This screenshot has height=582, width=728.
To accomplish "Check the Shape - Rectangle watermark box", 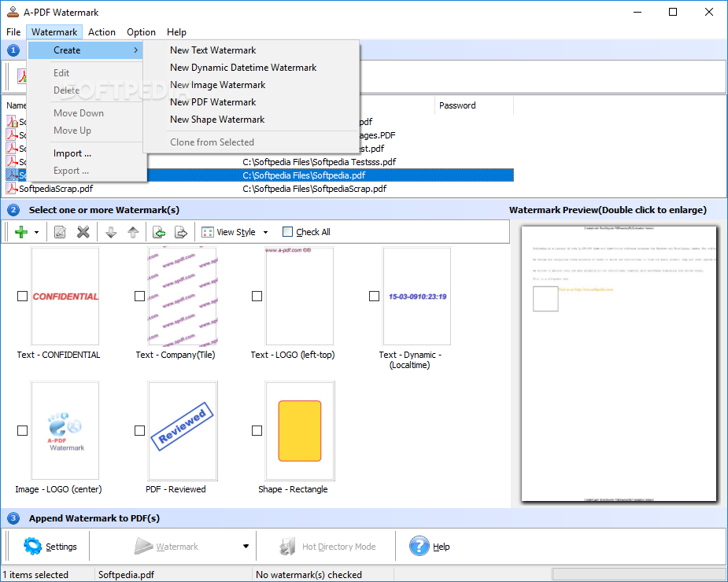I will (x=257, y=431).
